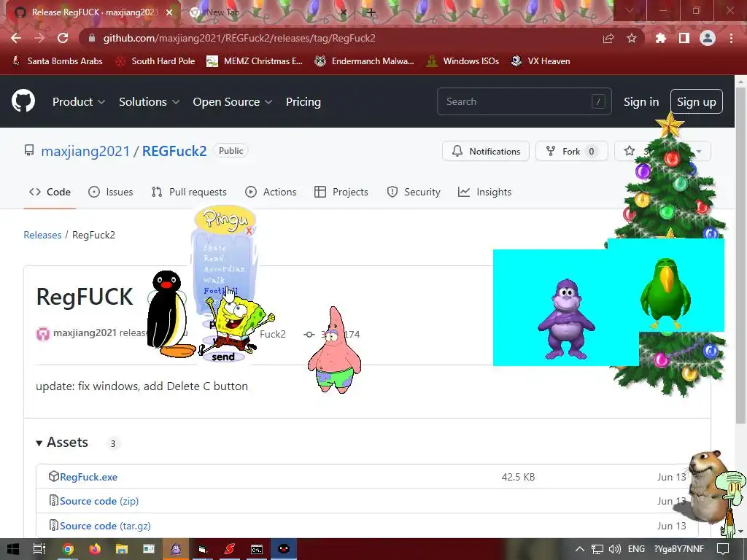Open the Projects tab
This screenshot has width=747, height=560.
(x=341, y=192)
